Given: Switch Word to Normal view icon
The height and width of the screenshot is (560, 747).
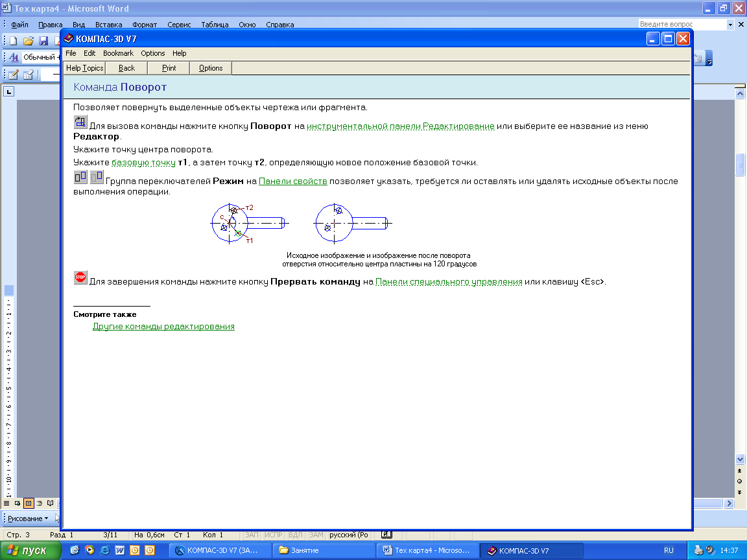Looking at the screenshot, I should pos(6,503).
